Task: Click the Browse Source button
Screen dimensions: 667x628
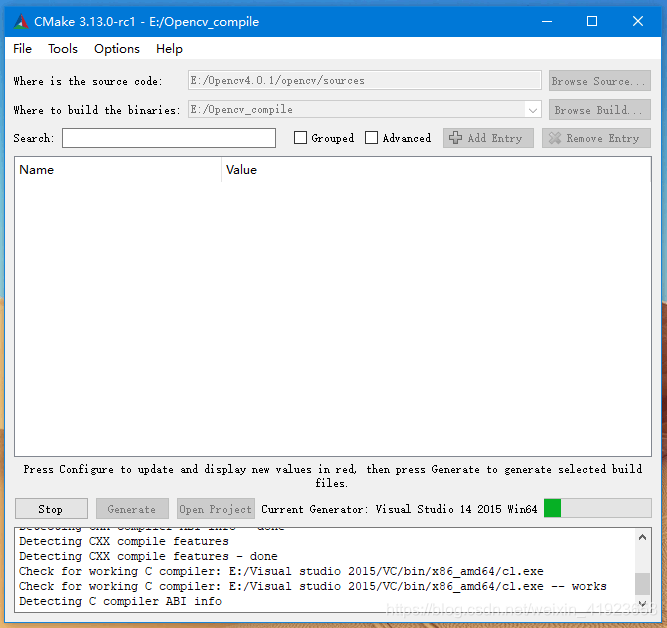Action: point(599,80)
